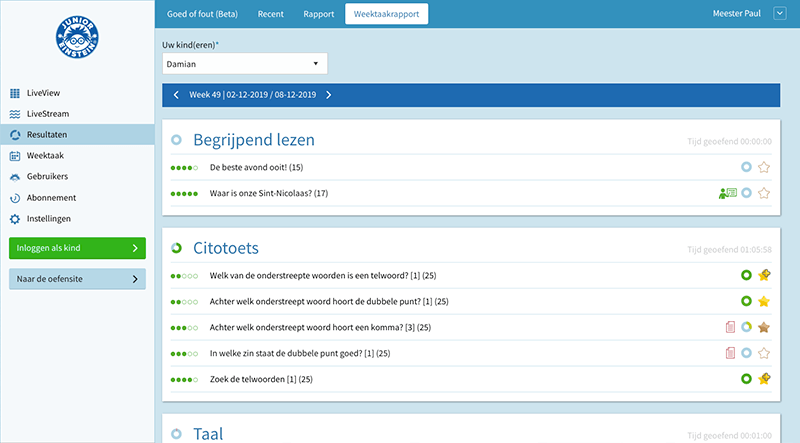Open Achter welk onderstreept woord hoort een komma?
The width and height of the screenshot is (800, 443).
320,328
